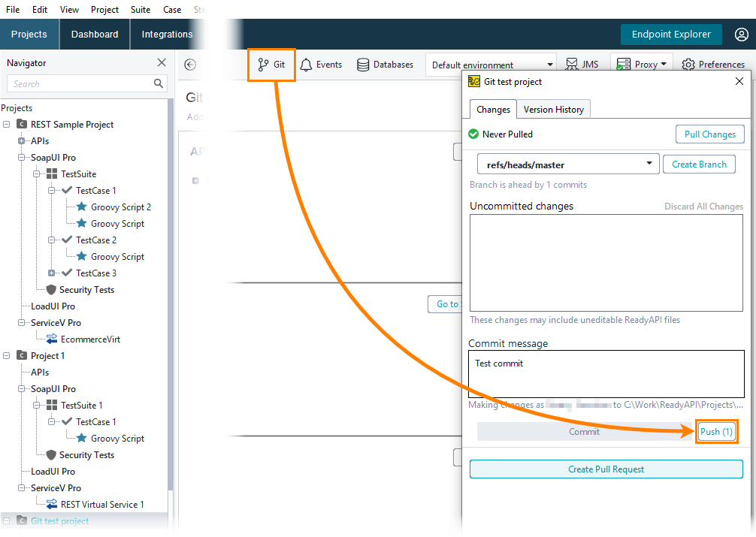
Task: Click the TestSuite 1 grid icon
Action: tap(52, 405)
